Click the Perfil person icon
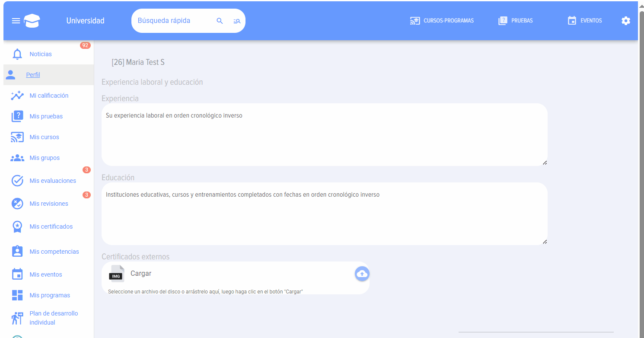Viewport: 644px width, 338px height. point(10,75)
